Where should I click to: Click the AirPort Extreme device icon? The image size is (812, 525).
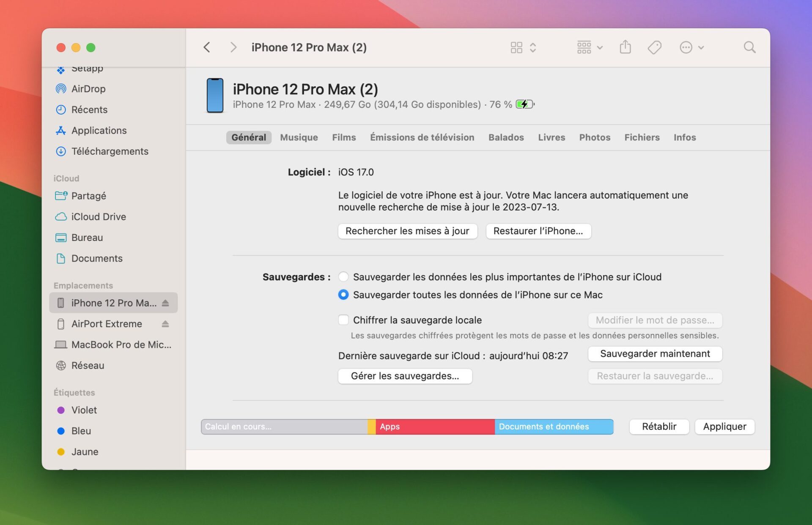[61, 323]
